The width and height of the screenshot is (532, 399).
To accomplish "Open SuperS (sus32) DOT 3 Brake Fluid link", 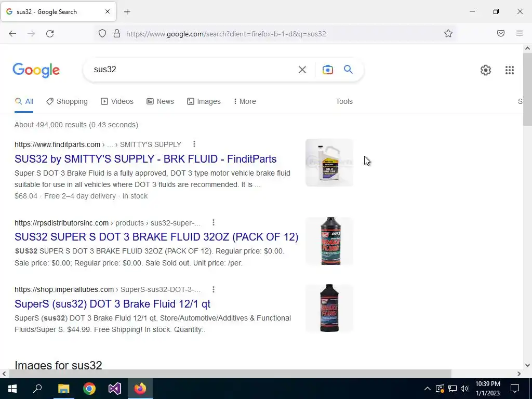I will [x=112, y=303].
